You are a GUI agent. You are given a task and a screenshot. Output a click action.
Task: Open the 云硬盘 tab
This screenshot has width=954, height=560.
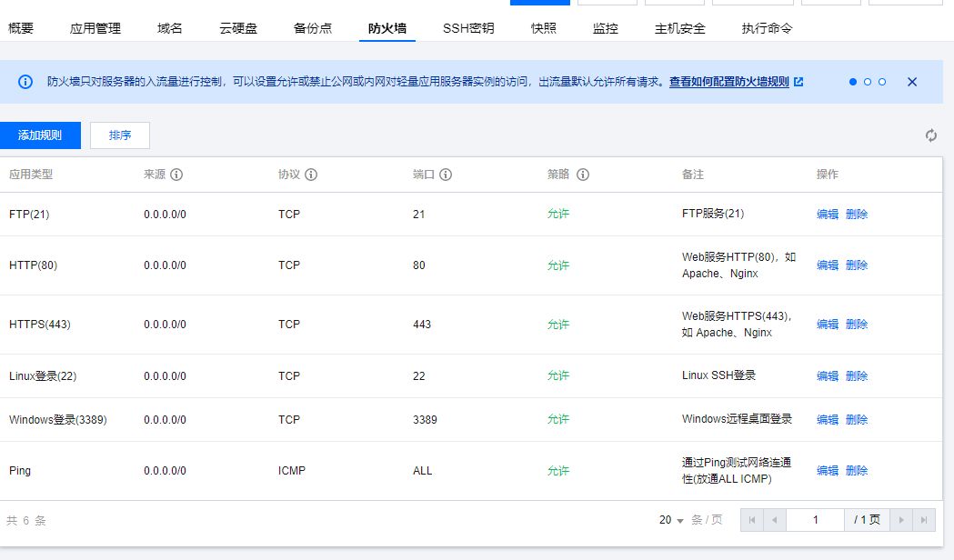[x=238, y=28]
